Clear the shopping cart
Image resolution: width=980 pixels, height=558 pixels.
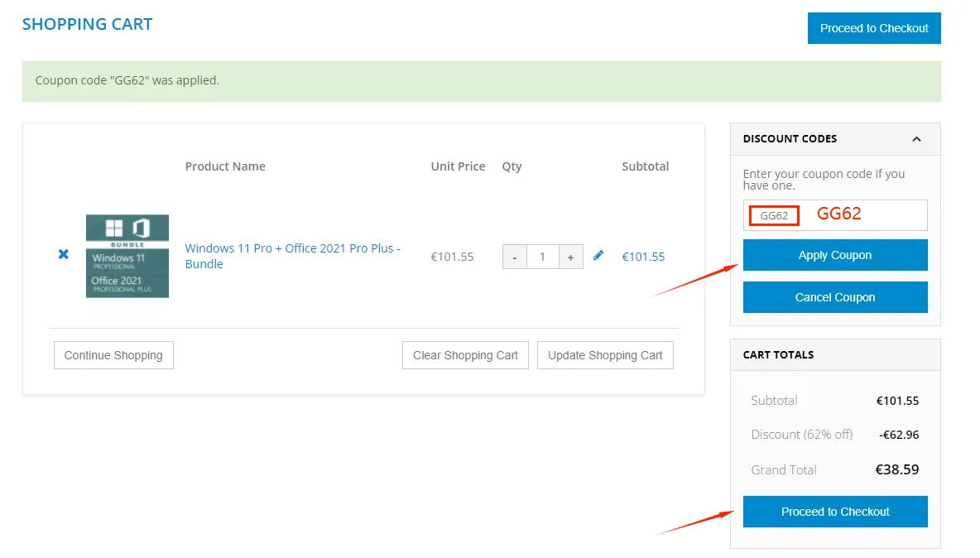(465, 355)
